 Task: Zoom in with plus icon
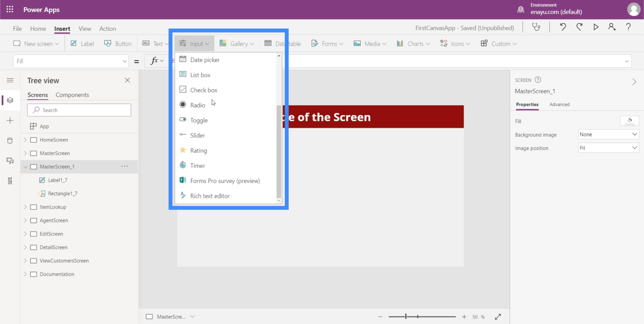tap(464, 317)
